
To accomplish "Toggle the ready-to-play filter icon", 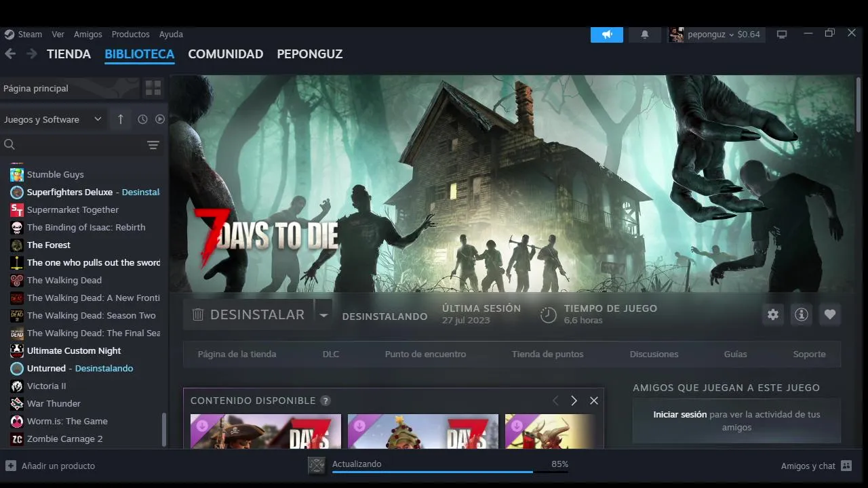I will [160, 119].
